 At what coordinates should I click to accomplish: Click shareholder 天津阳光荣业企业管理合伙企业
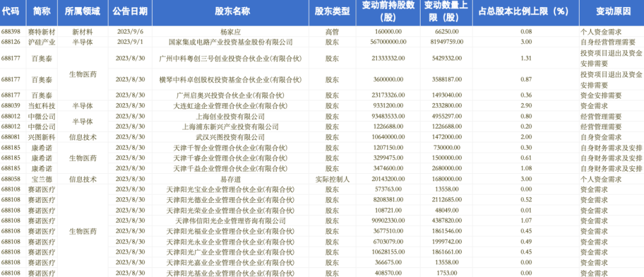coord(231,211)
